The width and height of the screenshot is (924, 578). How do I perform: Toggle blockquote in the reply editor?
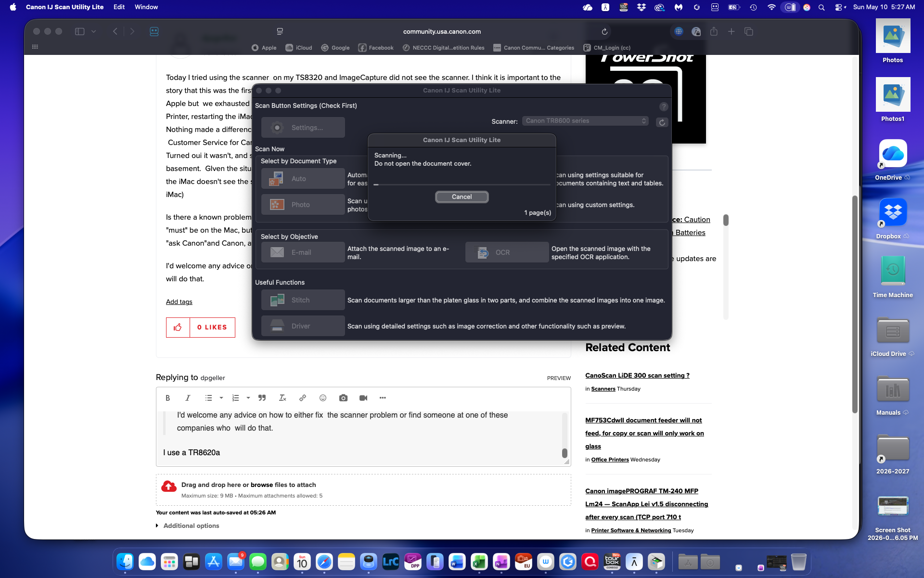[262, 398]
